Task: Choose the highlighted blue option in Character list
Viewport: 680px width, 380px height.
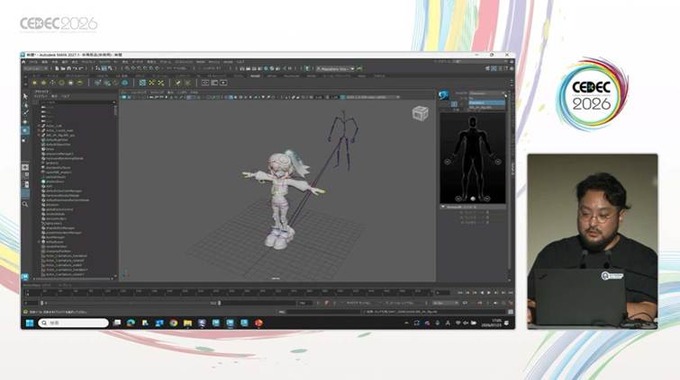Action: tap(487, 103)
